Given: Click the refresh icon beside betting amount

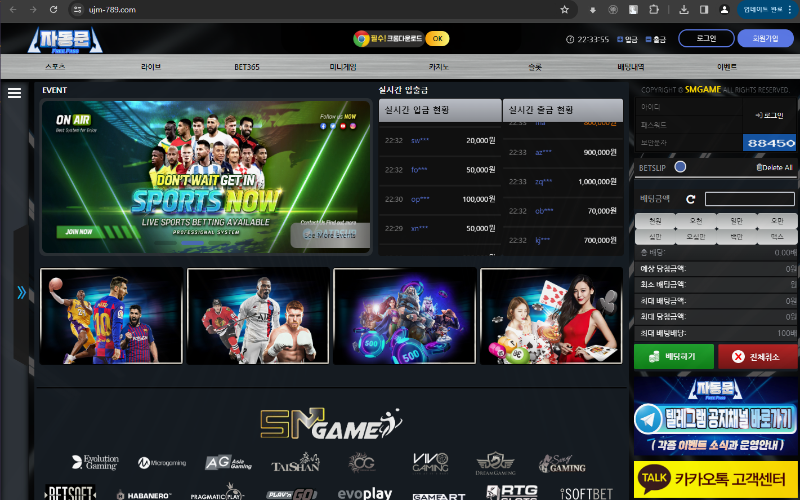Looking at the screenshot, I should 690,199.
